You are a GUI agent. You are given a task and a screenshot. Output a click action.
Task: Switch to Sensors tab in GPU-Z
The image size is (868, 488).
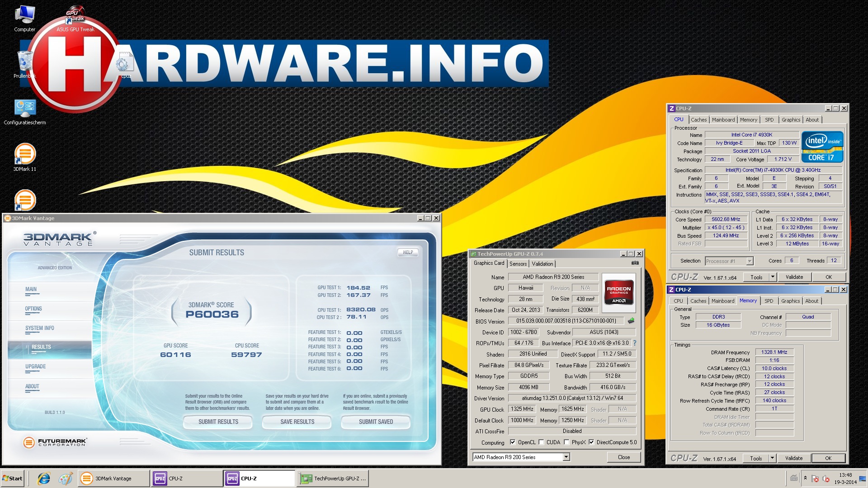(518, 264)
